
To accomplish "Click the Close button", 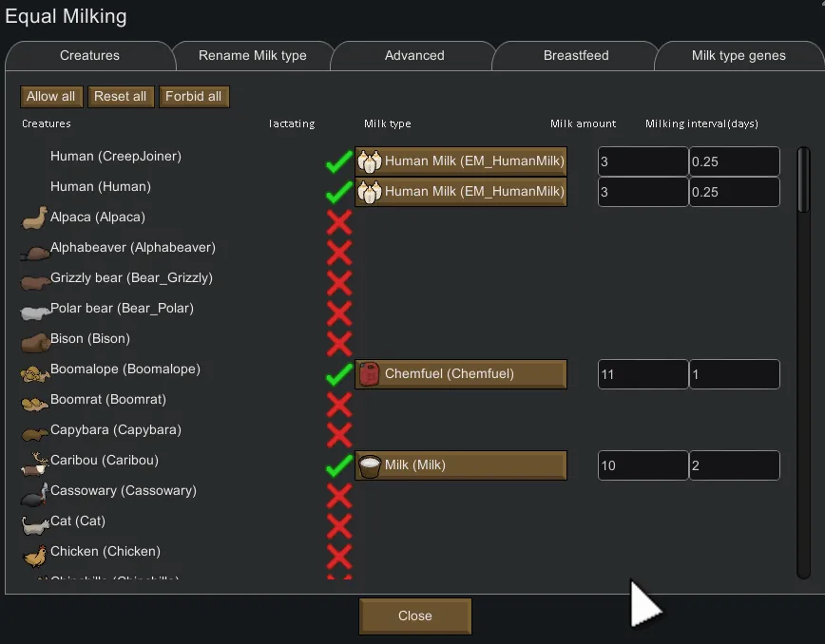I will (415, 616).
